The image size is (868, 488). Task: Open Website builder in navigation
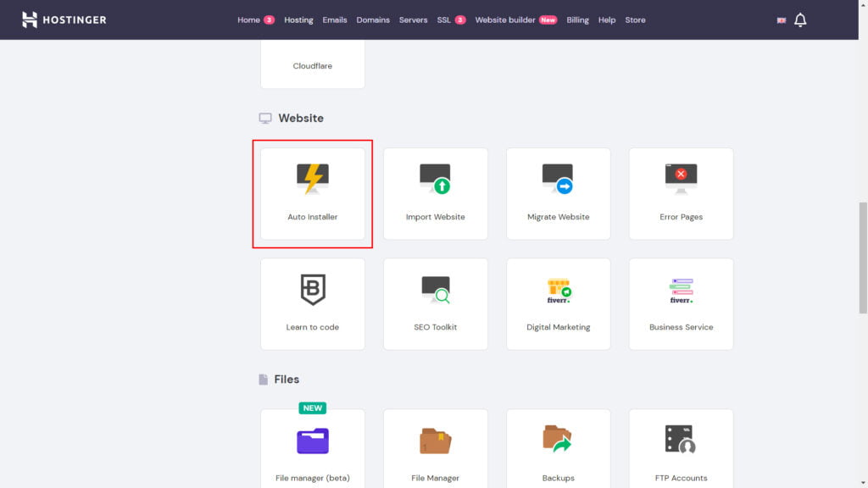(505, 20)
